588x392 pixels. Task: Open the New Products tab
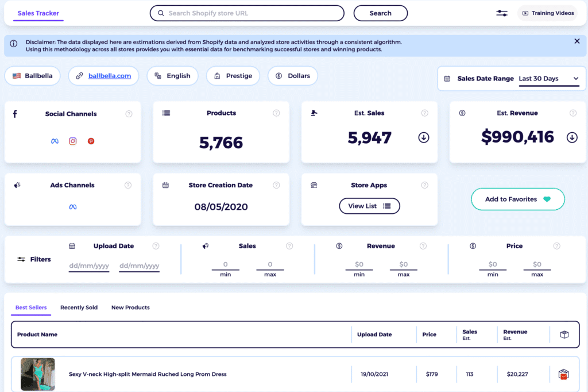(x=130, y=308)
